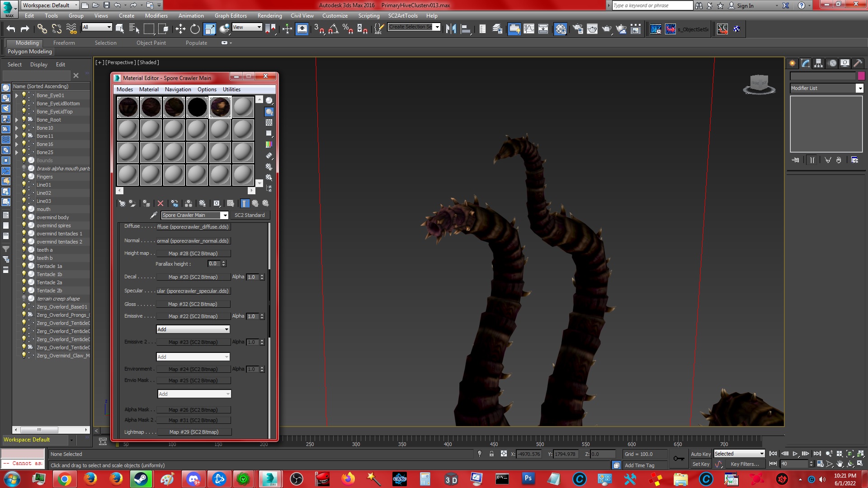Screen dimensions: 868x488
Task: Toggle visibility bulb for Tentacle 1a
Action: (x=24, y=266)
